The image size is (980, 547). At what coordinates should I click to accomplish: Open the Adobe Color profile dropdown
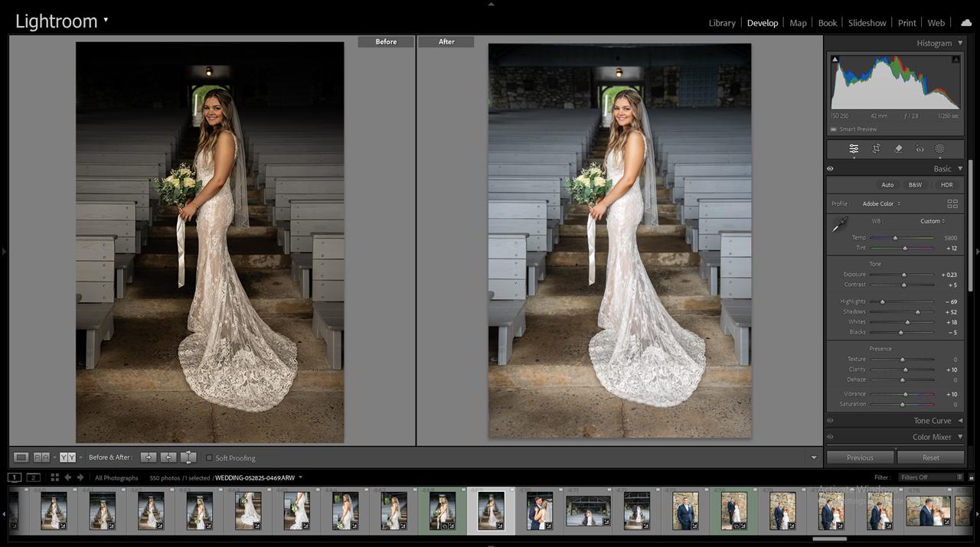[x=881, y=204]
